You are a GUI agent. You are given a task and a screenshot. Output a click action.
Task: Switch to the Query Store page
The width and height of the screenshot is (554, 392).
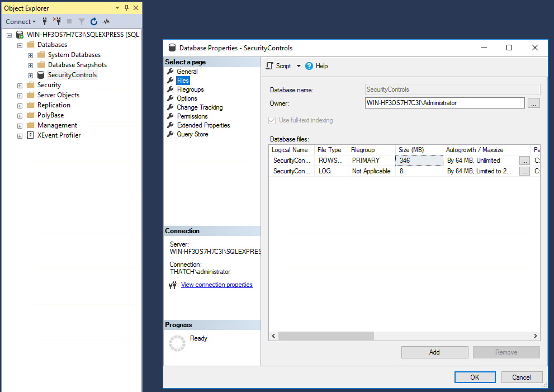192,134
